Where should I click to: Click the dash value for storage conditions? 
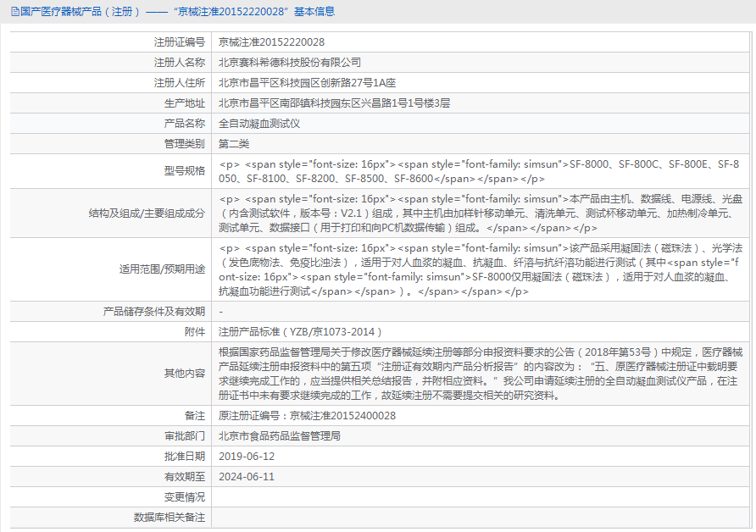221,312
